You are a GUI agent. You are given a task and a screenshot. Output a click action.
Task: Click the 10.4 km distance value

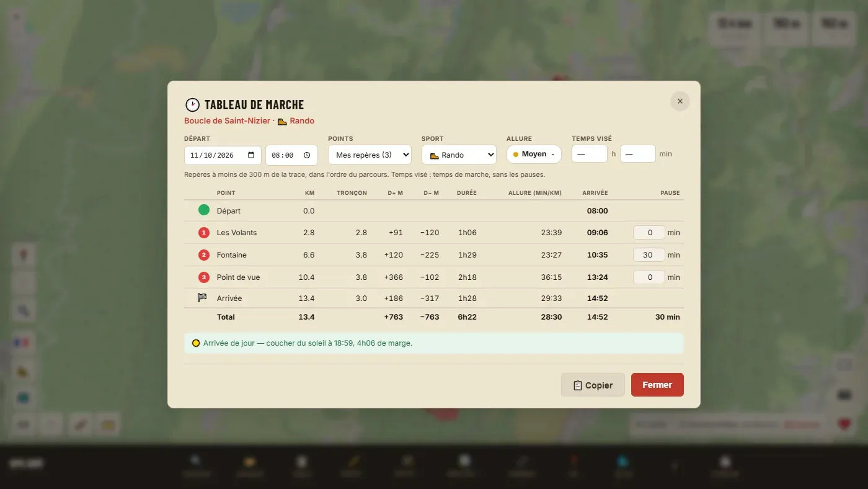tap(306, 277)
